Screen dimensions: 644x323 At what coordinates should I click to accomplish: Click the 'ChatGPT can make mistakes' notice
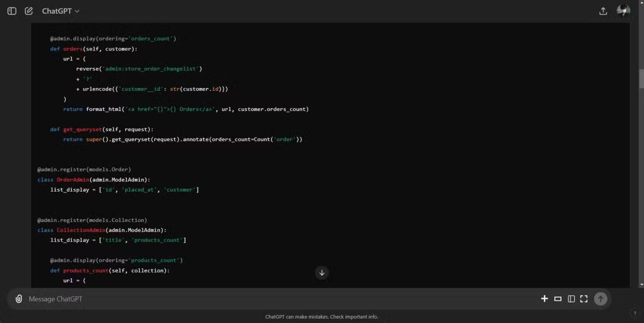[x=322, y=317]
